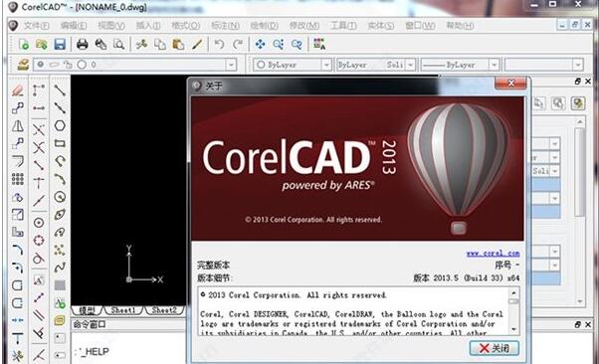Screen dimensions: 599x364
Task: Open the ByLayer lineweight dropdown
Action: (x=494, y=65)
